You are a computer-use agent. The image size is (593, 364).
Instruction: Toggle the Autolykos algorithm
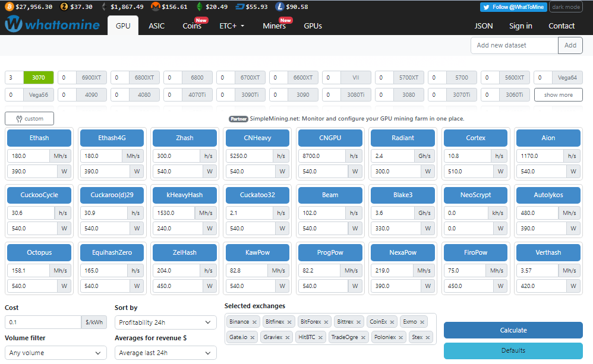pyautogui.click(x=548, y=195)
